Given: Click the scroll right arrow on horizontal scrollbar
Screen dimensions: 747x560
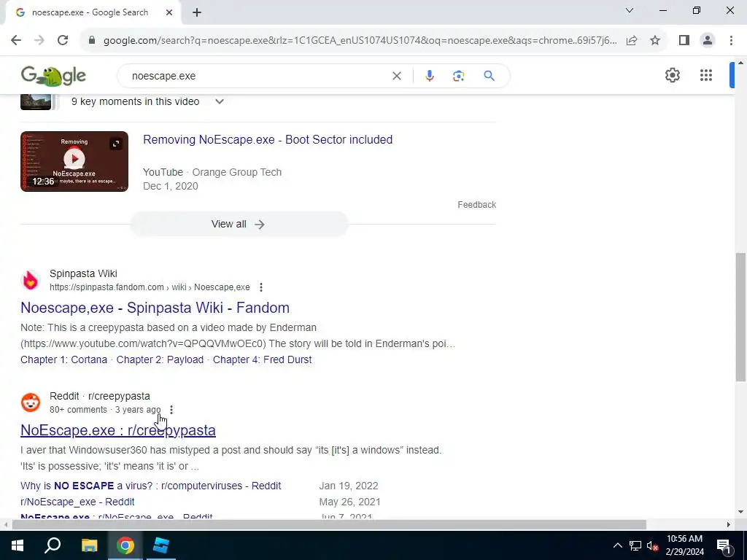Looking at the screenshot, I should 729,525.
